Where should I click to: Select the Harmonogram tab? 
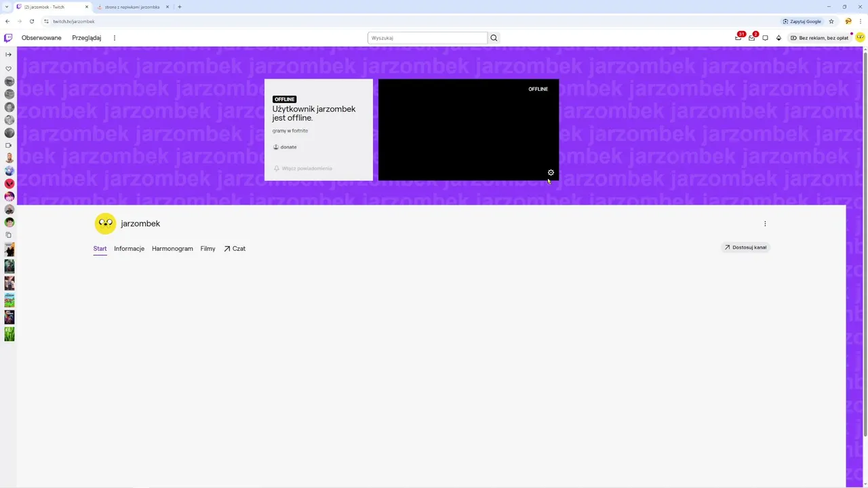[x=172, y=249]
